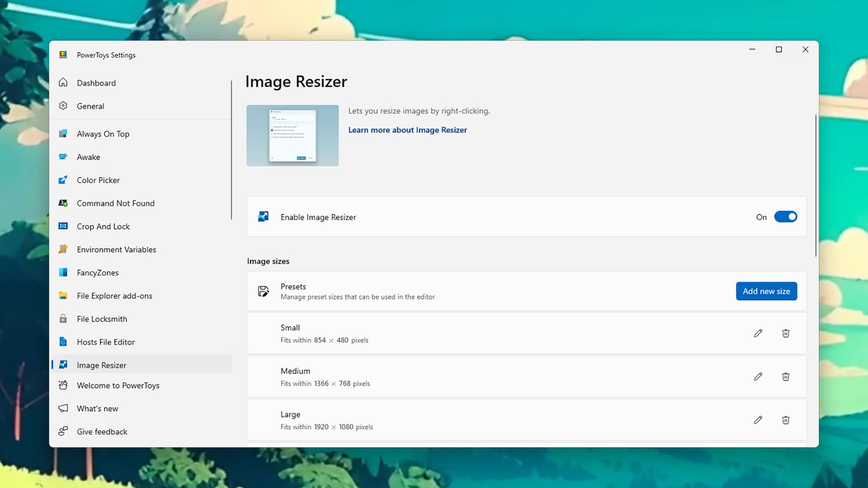
Task: Click the FancyZones sidebar icon
Action: click(x=63, y=273)
